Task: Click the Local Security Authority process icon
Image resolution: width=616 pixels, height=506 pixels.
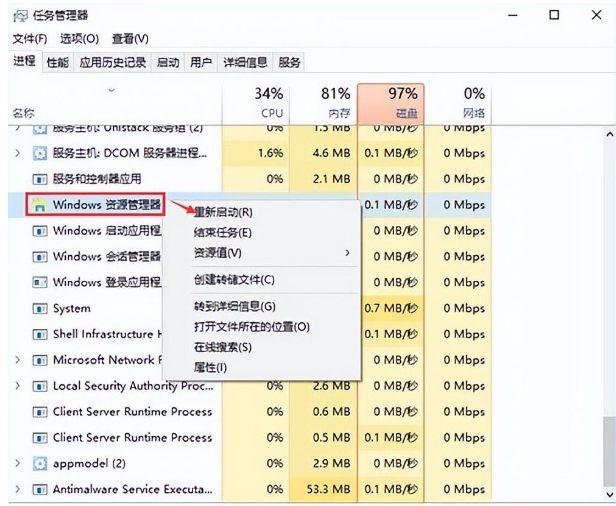Action: tap(40, 386)
